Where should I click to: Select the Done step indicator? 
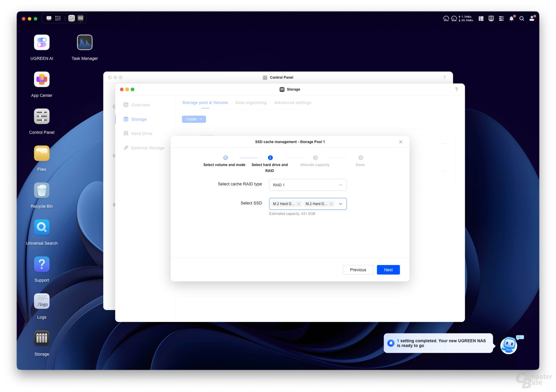pos(360,161)
